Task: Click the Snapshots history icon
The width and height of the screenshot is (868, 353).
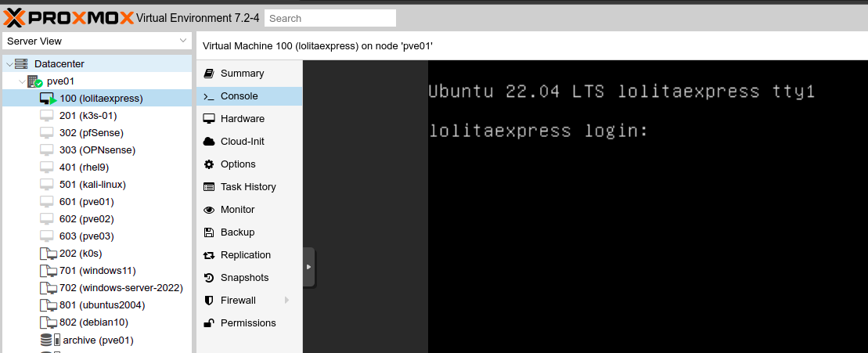Action: pos(209,277)
